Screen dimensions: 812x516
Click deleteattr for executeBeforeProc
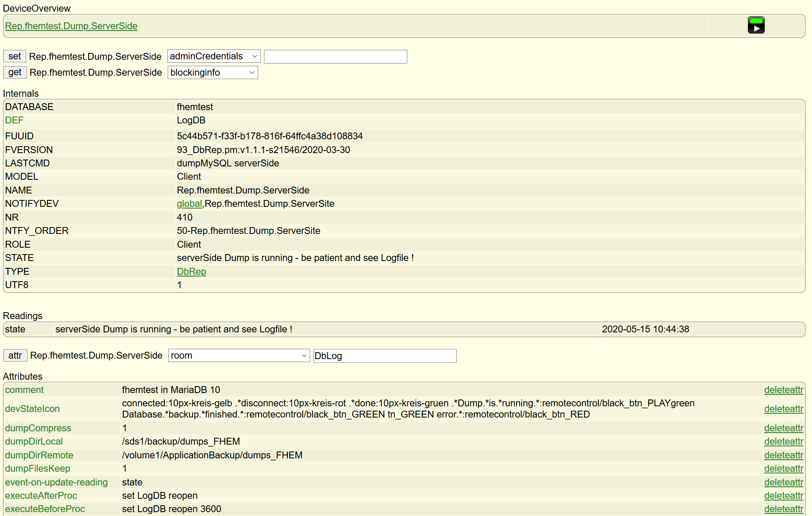pos(783,509)
